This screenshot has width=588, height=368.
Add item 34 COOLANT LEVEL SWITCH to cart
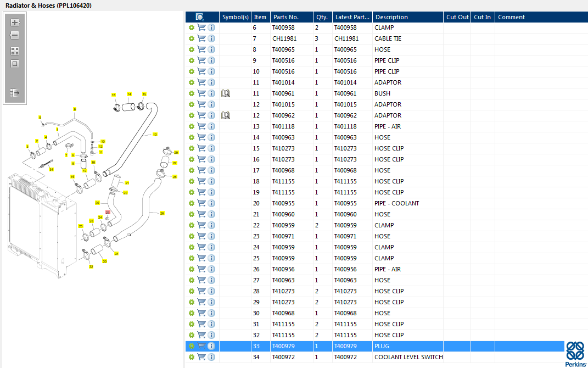tap(201, 357)
